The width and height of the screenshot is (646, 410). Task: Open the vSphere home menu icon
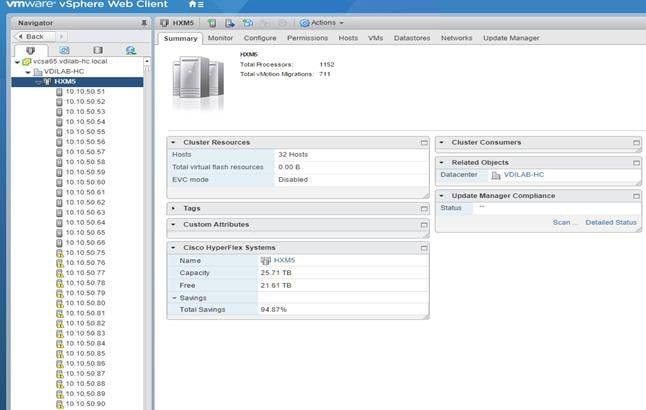click(x=196, y=4)
